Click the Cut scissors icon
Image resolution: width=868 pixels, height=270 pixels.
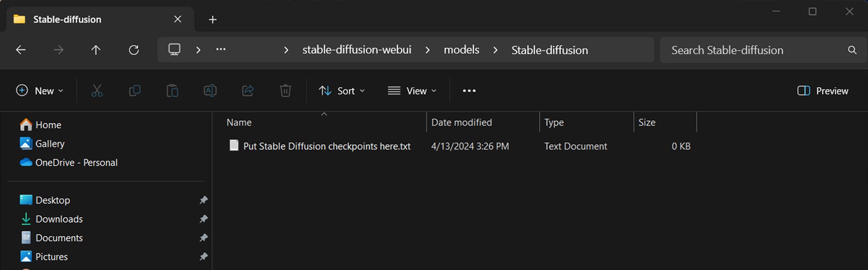[97, 91]
